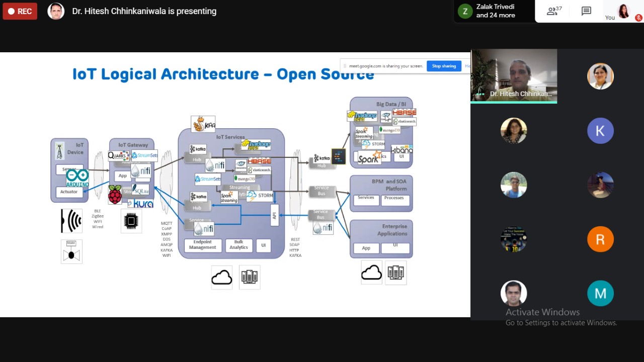Click the REC recording indicator
This screenshot has height=362, width=644.
(x=20, y=11)
